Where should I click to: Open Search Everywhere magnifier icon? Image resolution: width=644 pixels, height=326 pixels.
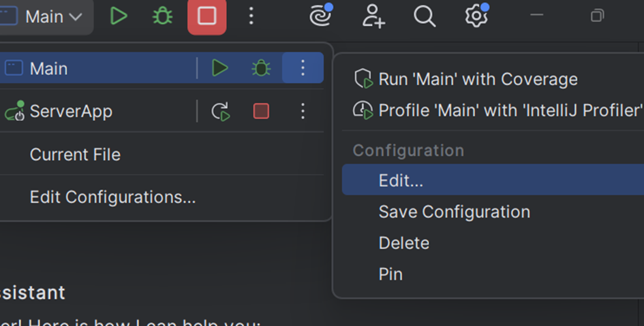coord(425,16)
